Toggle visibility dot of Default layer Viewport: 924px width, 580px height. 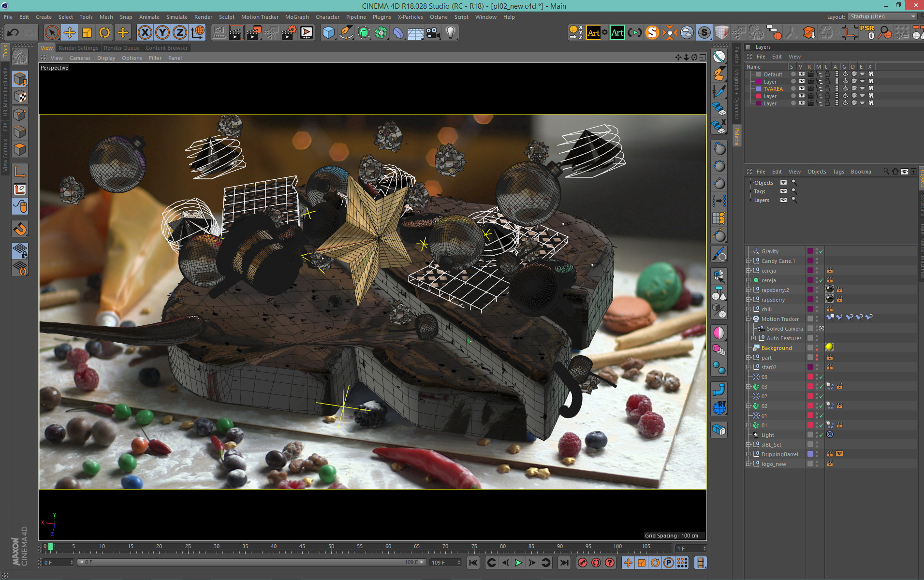coord(793,74)
